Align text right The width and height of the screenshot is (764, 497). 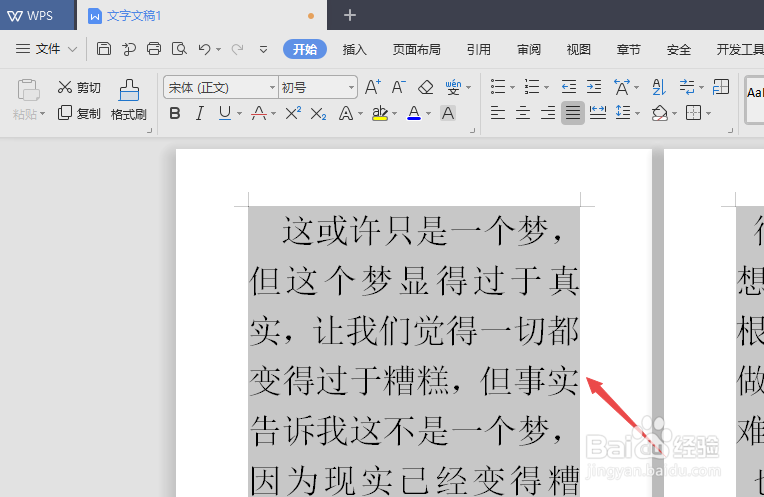tap(548, 113)
